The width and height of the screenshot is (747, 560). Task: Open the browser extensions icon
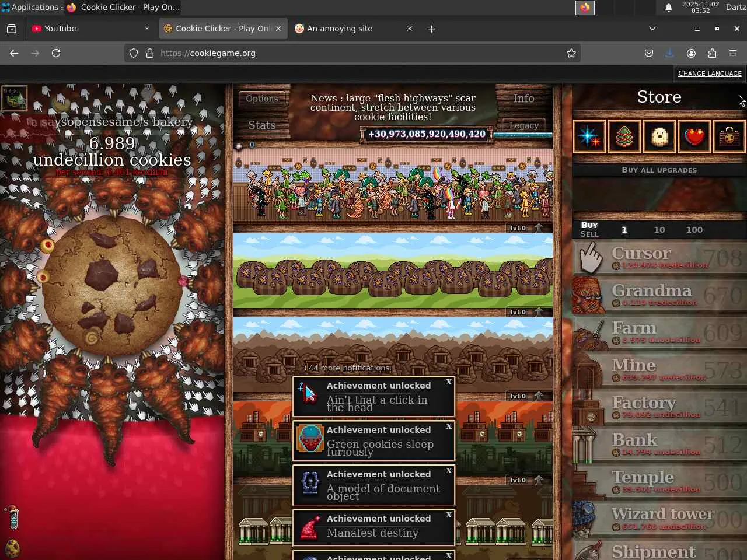pos(712,53)
